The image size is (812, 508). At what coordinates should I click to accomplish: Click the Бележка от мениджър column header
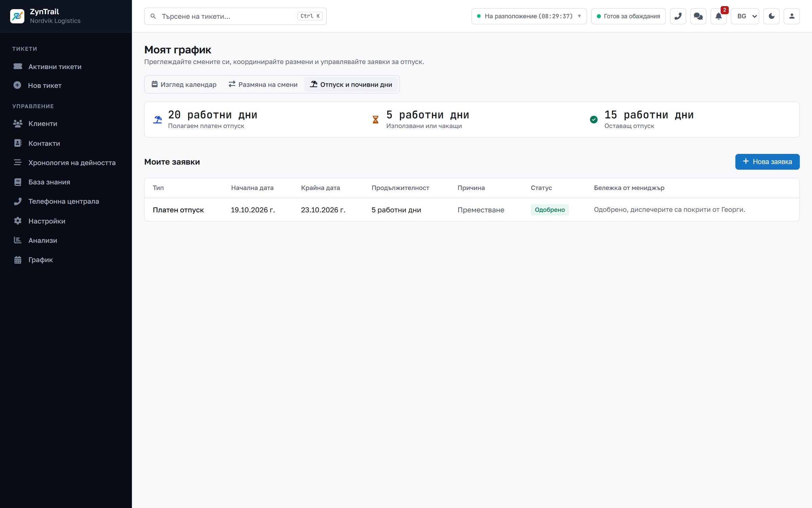click(x=629, y=188)
